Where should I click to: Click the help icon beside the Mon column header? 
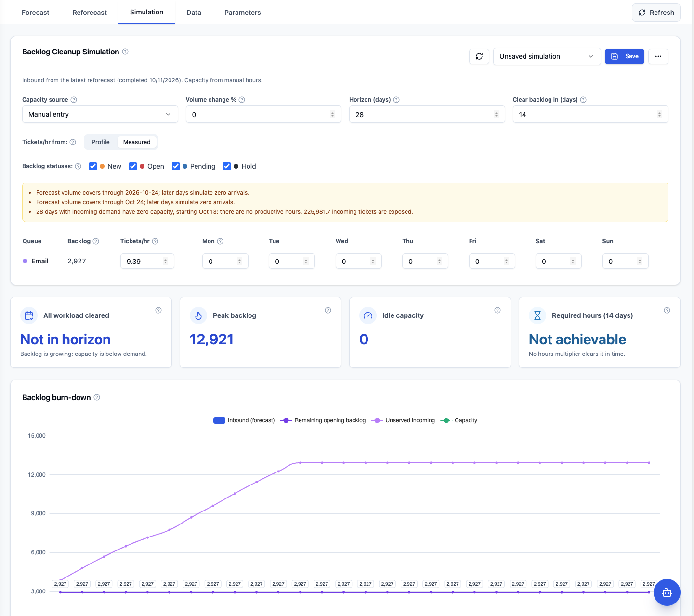(220, 241)
